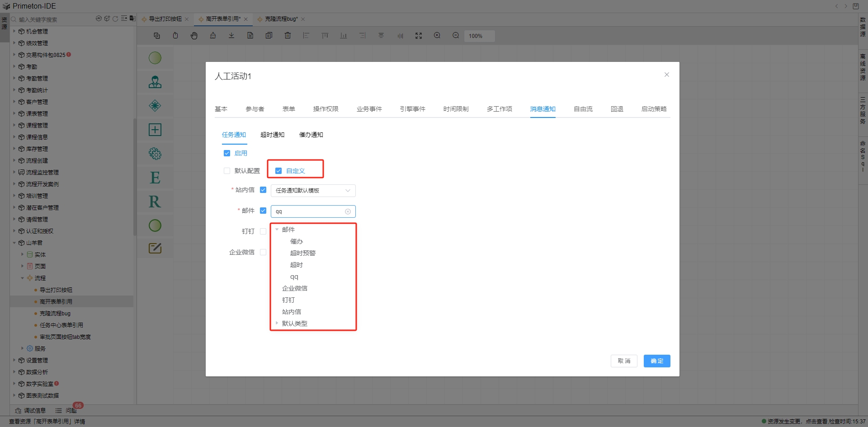Enable the 钉钉 checkbox
Image resolution: width=868 pixels, height=427 pixels.
[x=263, y=231]
